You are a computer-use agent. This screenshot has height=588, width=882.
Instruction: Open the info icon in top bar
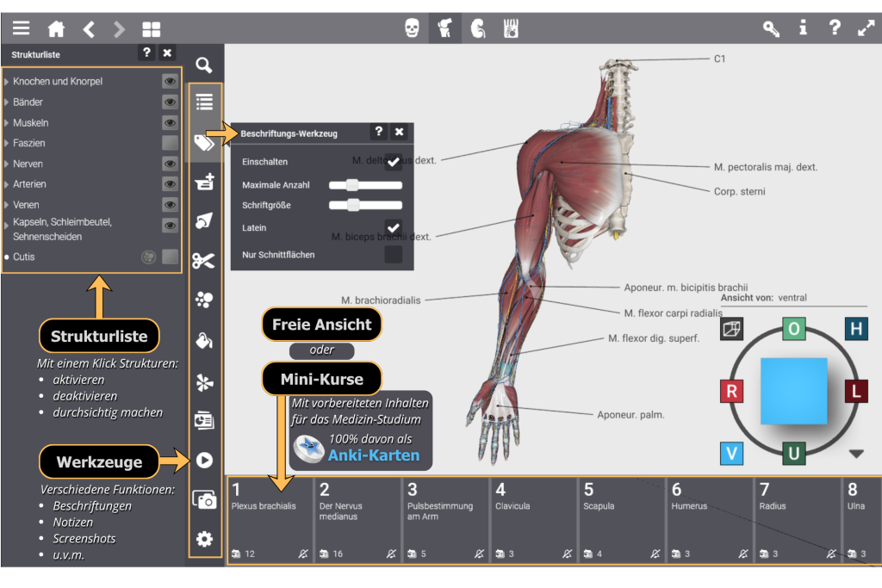[x=803, y=28]
